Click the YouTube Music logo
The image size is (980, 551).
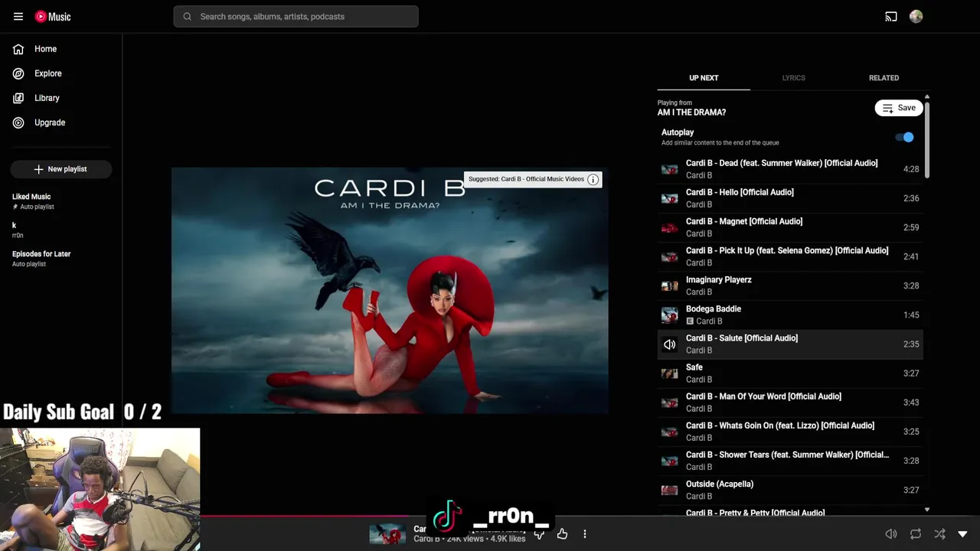pos(53,16)
